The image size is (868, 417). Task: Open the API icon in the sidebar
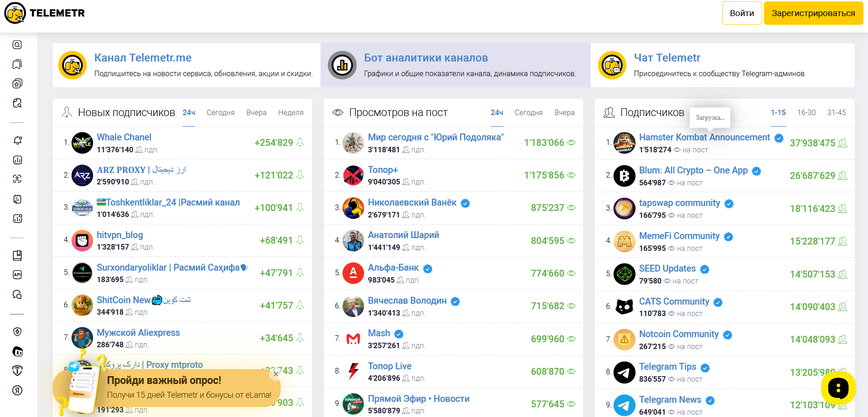pos(17,275)
